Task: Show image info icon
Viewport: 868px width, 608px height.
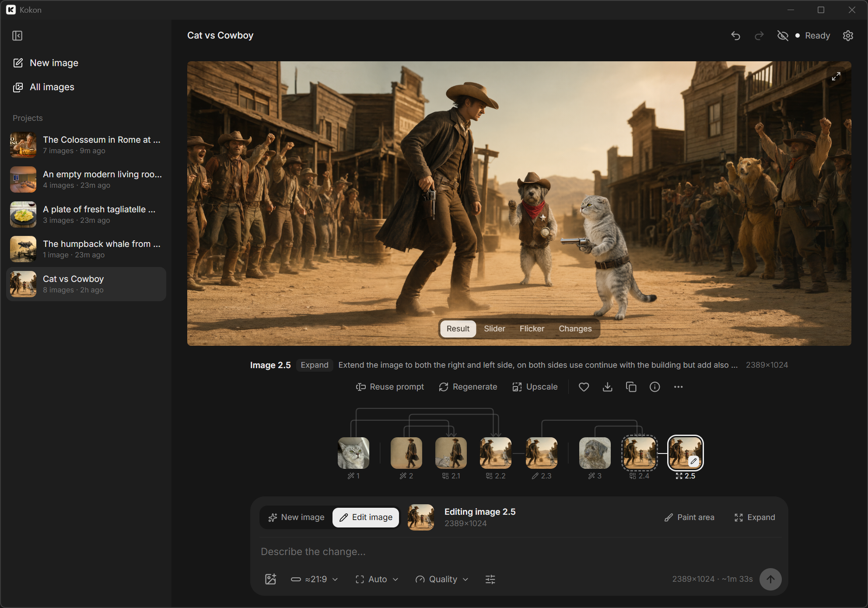Action: point(654,387)
